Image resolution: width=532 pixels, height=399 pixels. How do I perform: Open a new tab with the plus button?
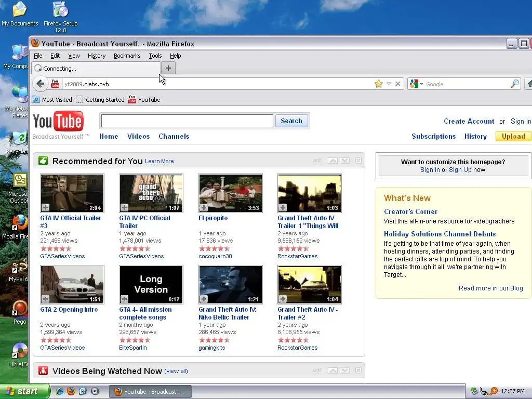pyautogui.click(x=168, y=68)
